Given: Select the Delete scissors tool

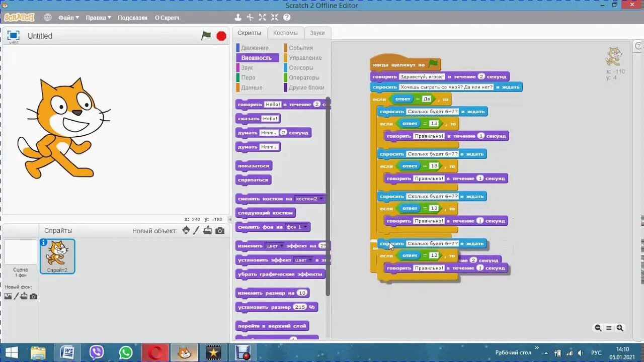Looking at the screenshot, I should point(250,17).
